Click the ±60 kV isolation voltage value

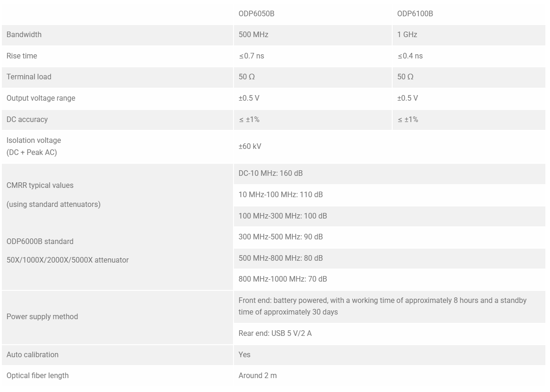(250, 146)
